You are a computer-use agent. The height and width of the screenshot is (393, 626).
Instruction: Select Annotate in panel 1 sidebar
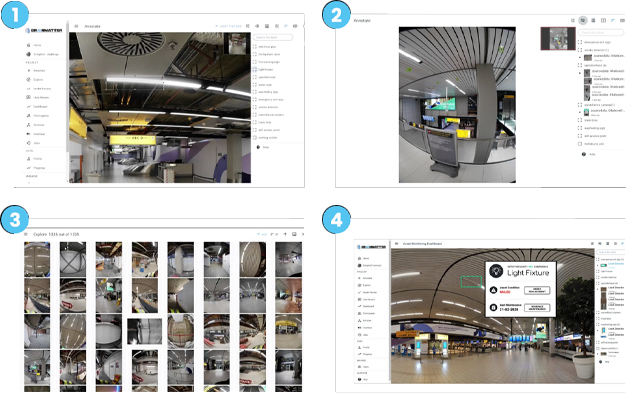tap(39, 71)
